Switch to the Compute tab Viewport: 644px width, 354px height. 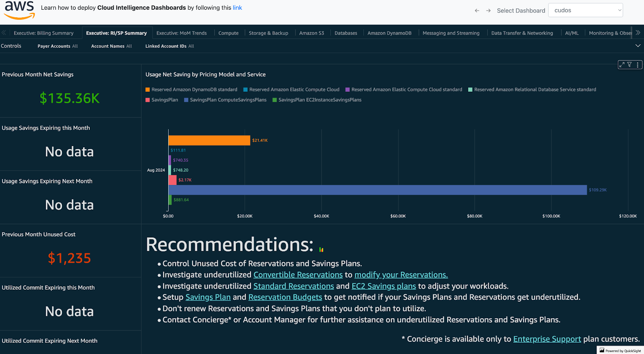click(228, 33)
